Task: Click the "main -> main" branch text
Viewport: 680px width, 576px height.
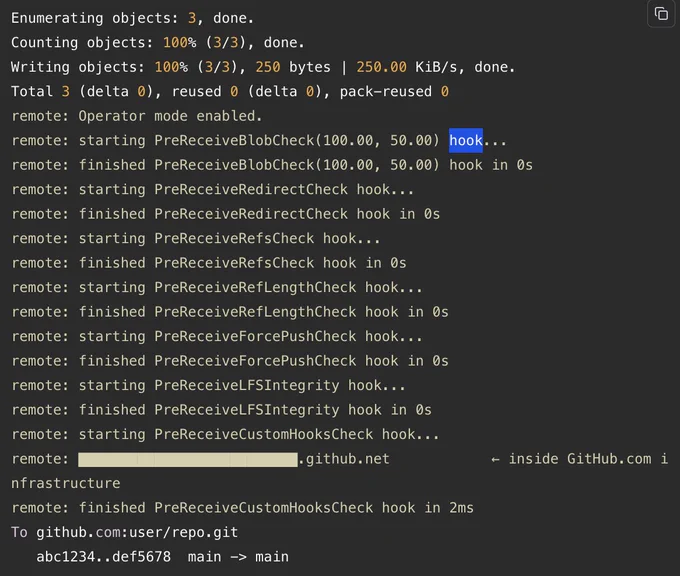Action: point(238,557)
